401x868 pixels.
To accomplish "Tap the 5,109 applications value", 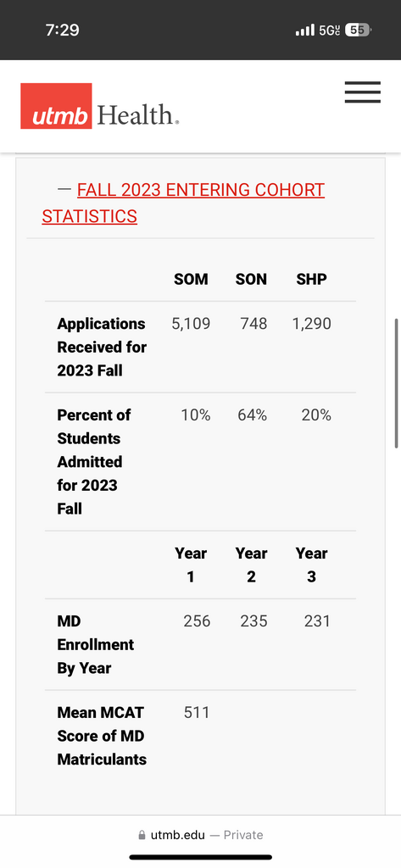I will pyautogui.click(x=191, y=324).
